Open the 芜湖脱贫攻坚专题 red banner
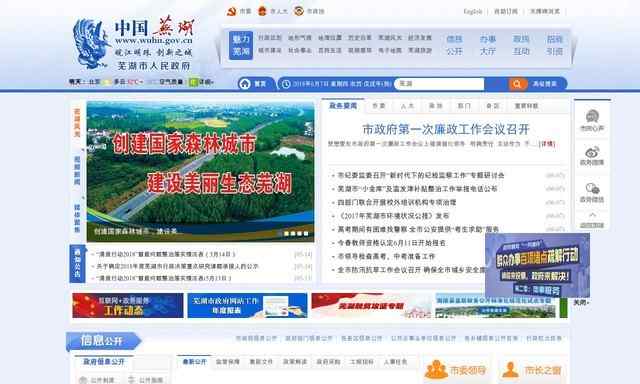640x384 pixels. point(371,305)
